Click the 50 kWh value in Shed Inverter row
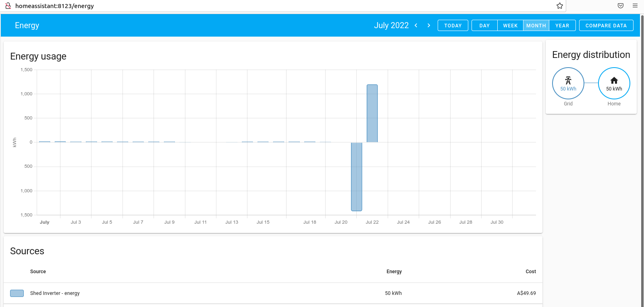Image resolution: width=644 pixels, height=307 pixels. [x=393, y=293]
